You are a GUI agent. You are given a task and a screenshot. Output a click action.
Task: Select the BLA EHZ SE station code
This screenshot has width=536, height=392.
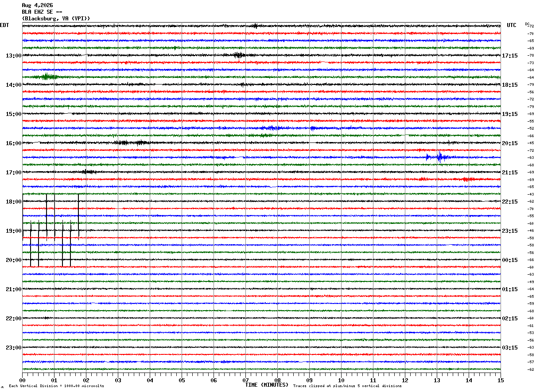click(39, 12)
